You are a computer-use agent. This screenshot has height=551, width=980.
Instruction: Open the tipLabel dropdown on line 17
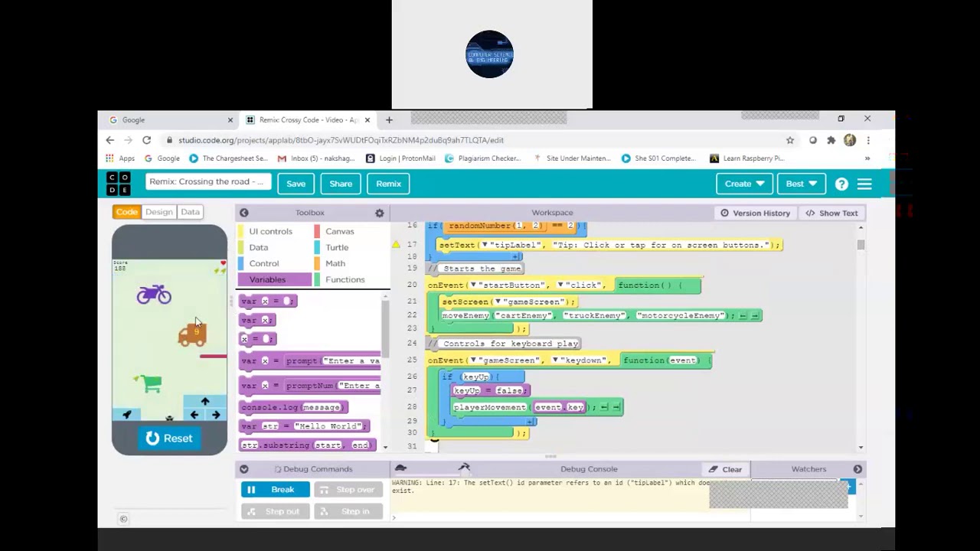point(485,245)
